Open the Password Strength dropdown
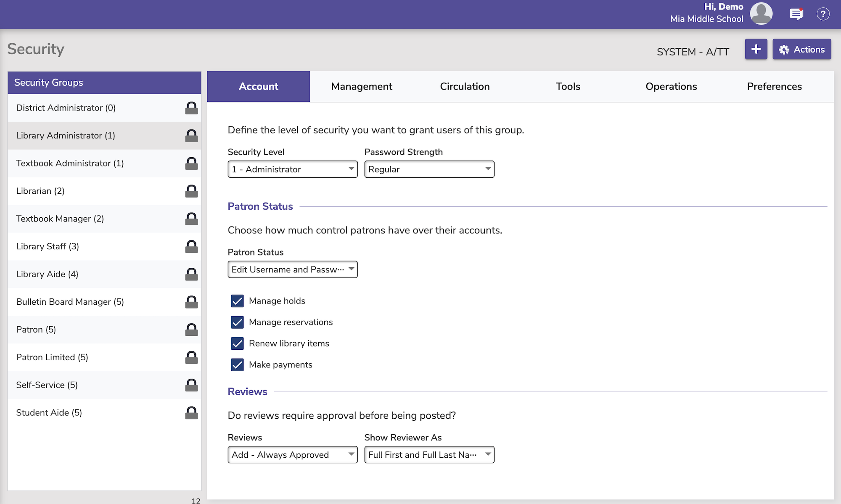Viewport: 841px width, 504px height. click(x=429, y=169)
